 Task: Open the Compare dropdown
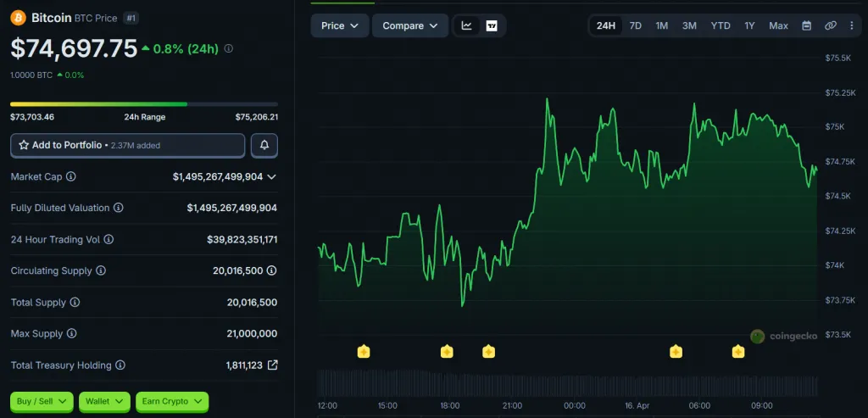[410, 25]
